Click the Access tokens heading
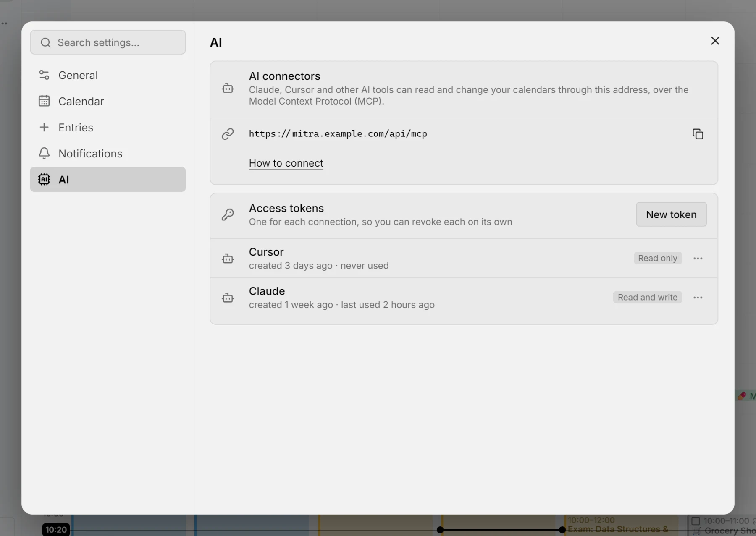Viewport: 756px width, 536px height. (286, 208)
